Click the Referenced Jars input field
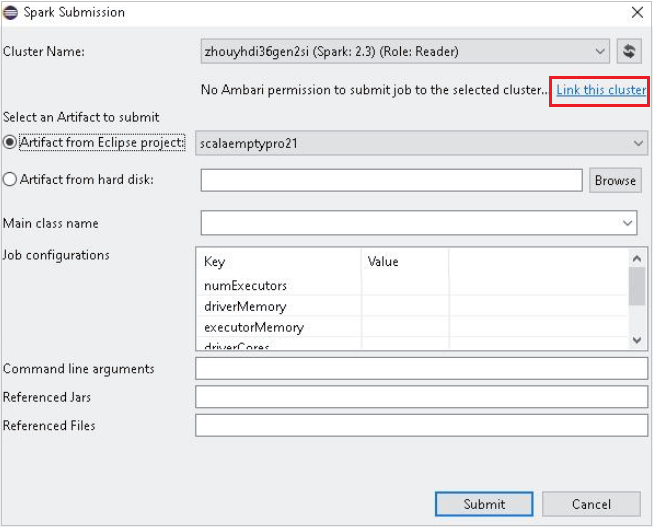Screen dimensions: 653x527 [421, 397]
